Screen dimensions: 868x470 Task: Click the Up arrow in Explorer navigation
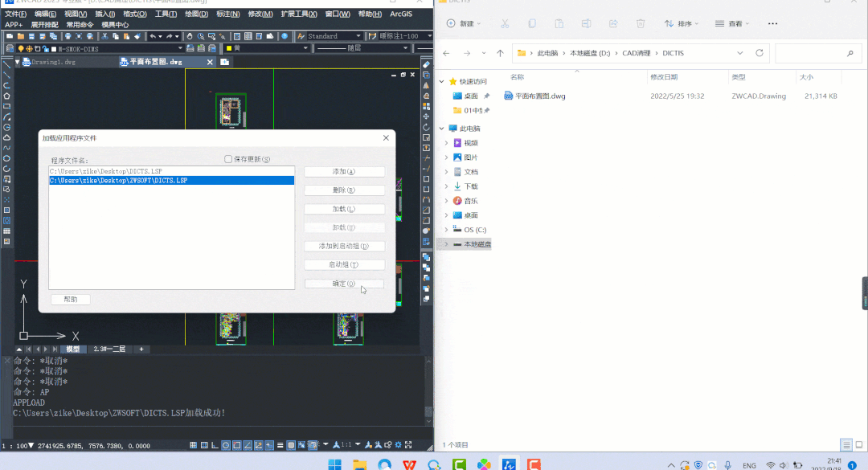[x=500, y=53]
